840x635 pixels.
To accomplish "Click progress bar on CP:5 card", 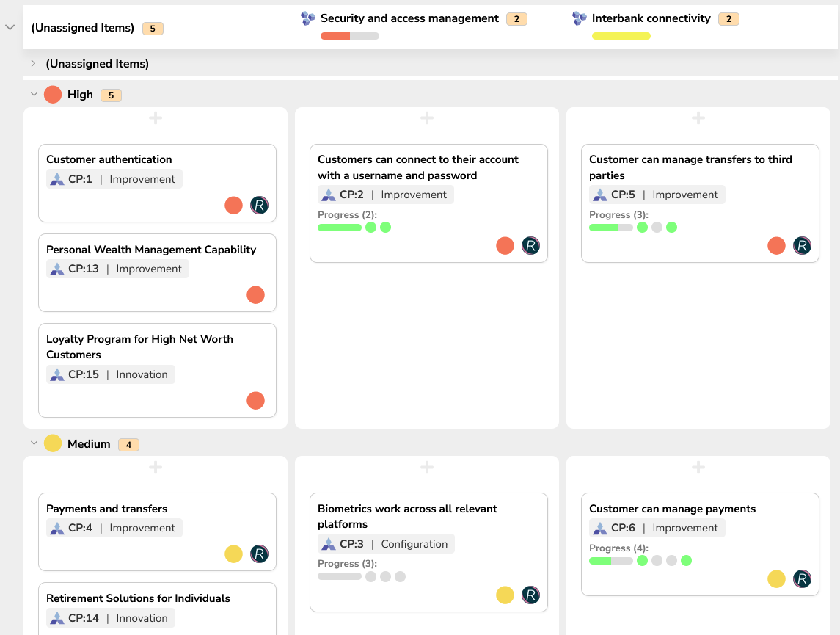I will (610, 228).
